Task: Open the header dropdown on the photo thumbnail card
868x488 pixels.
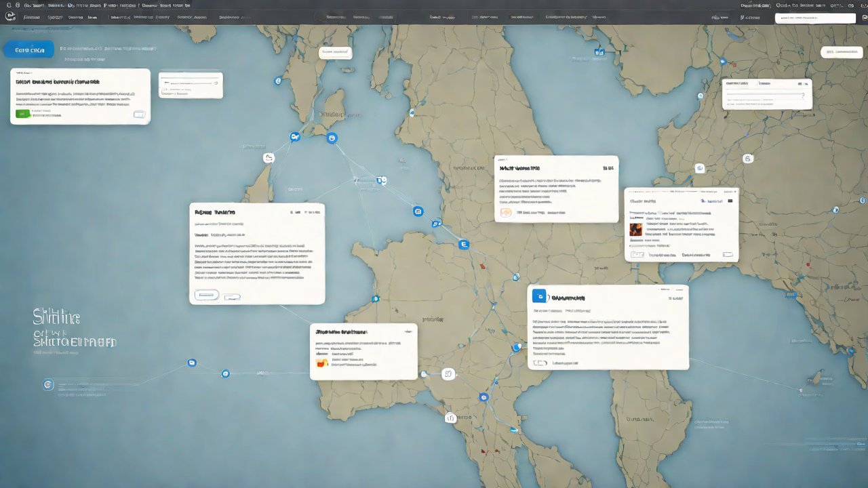Action: click(730, 201)
